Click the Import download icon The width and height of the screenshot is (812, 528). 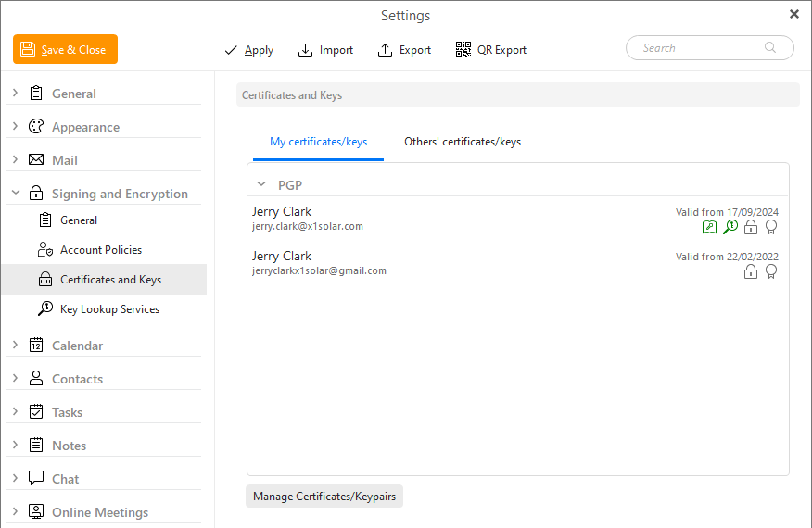pos(305,50)
